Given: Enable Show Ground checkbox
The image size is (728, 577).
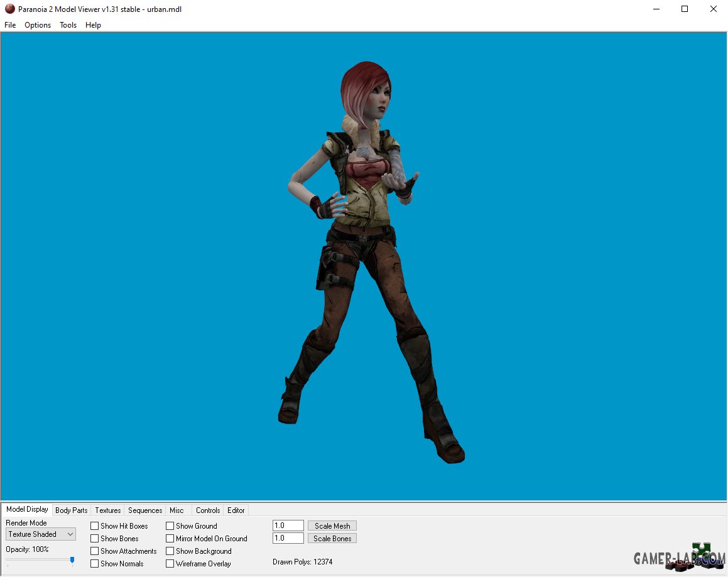Looking at the screenshot, I should (x=170, y=526).
